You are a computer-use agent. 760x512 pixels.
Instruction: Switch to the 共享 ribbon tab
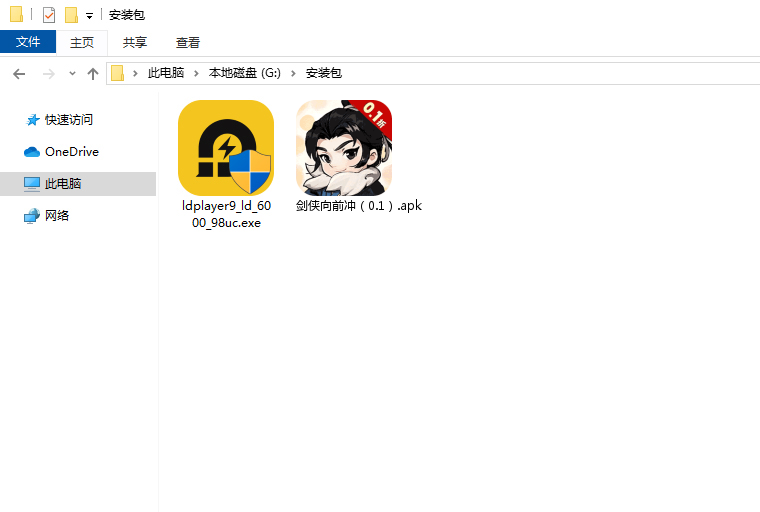pos(135,42)
